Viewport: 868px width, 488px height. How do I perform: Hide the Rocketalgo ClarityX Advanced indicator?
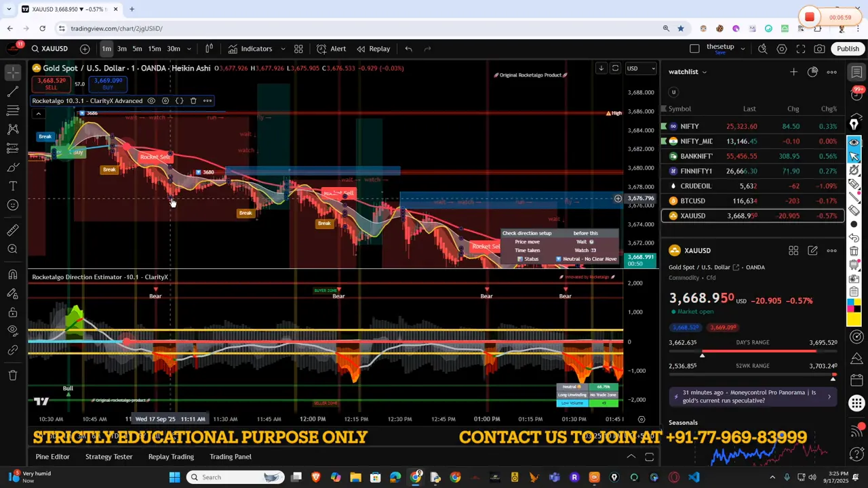[x=151, y=101]
